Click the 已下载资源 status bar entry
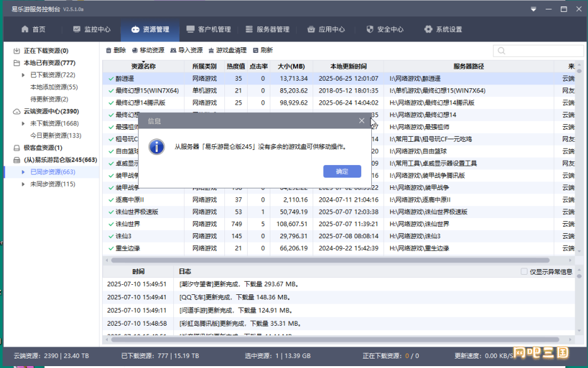Screen dimensions: 588x368 [x=160, y=355]
